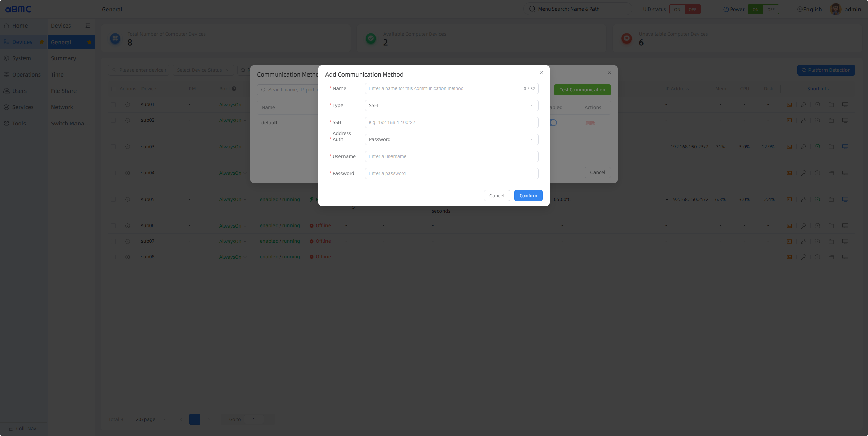Switch UID status to ON

pos(677,9)
